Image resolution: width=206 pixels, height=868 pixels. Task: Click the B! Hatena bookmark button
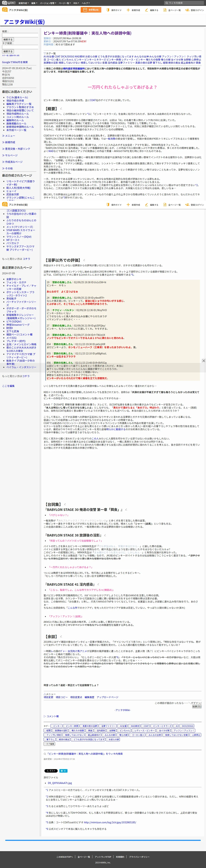tap(63, 771)
